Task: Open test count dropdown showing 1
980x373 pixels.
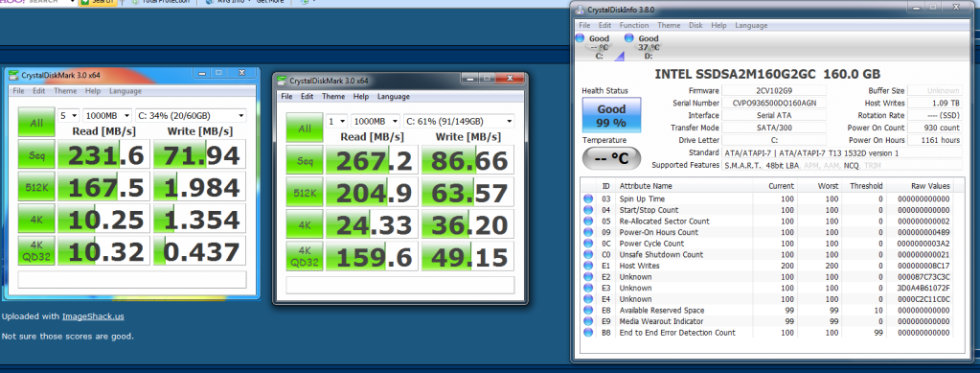Action: (337, 122)
